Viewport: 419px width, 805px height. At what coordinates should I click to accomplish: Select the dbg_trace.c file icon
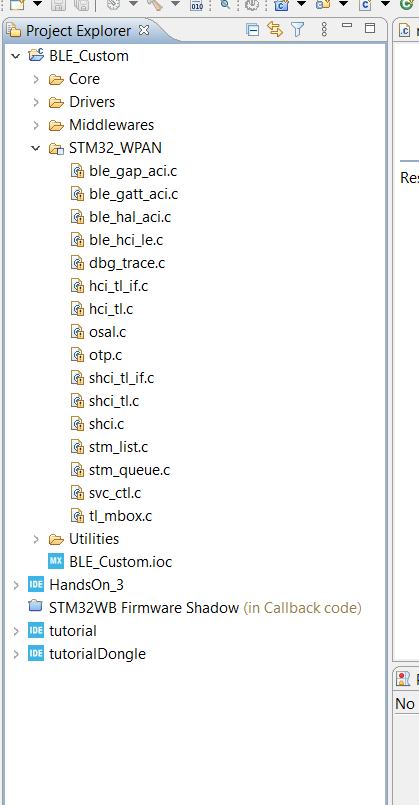pos(77,263)
